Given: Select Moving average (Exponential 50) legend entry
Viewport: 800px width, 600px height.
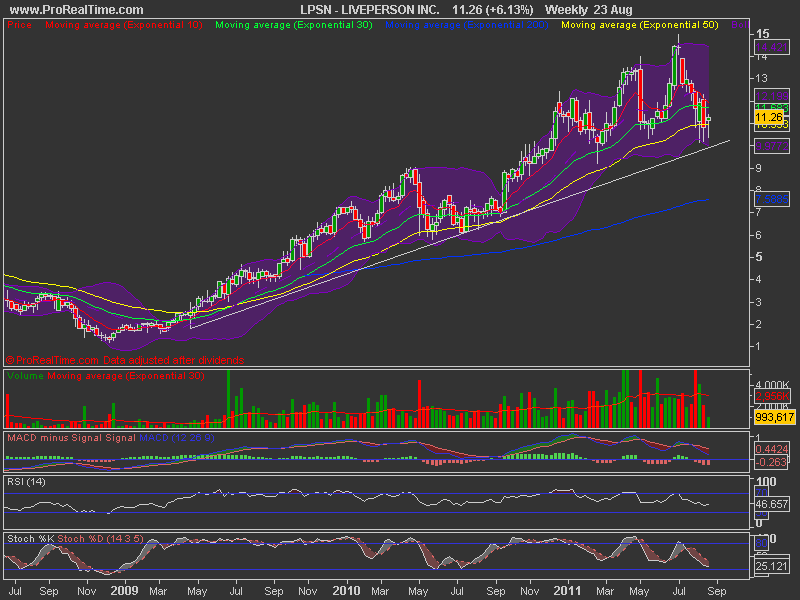Looking at the screenshot, I should (x=640, y=24).
